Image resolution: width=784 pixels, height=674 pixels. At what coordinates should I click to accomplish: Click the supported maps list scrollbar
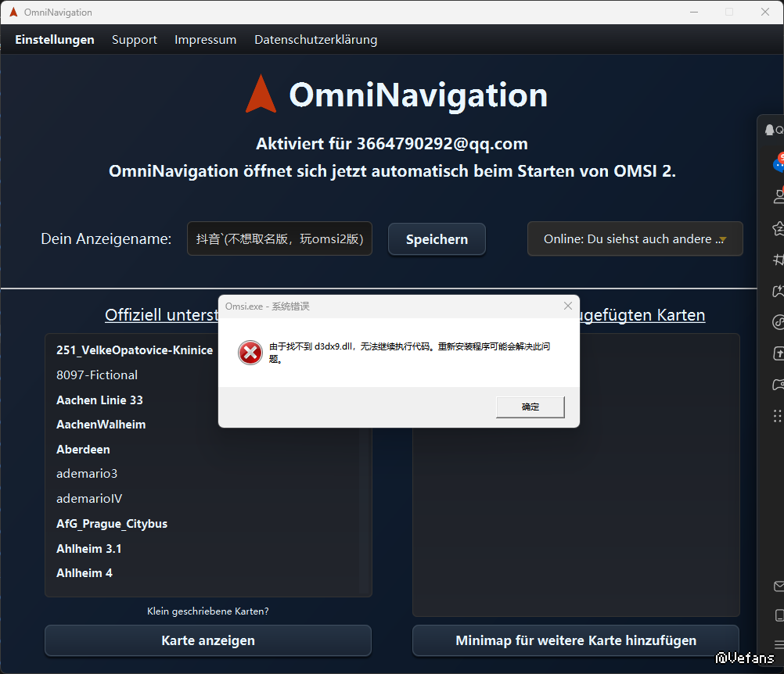365,510
